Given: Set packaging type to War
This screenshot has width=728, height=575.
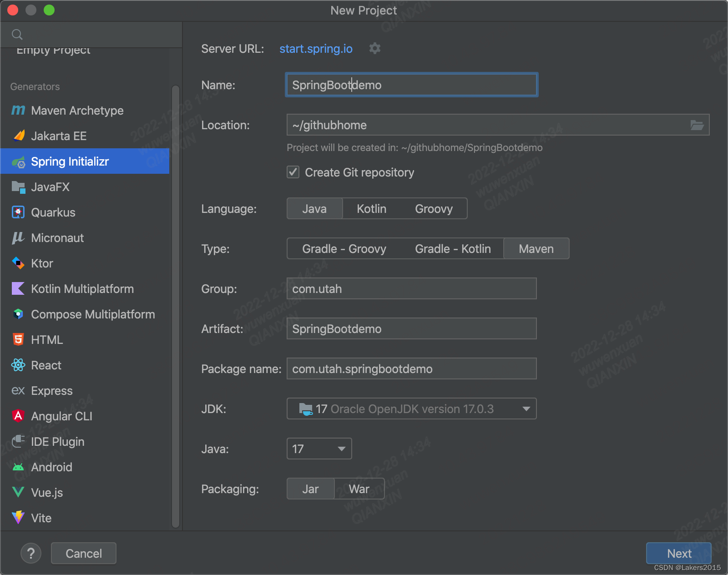Looking at the screenshot, I should coord(359,489).
